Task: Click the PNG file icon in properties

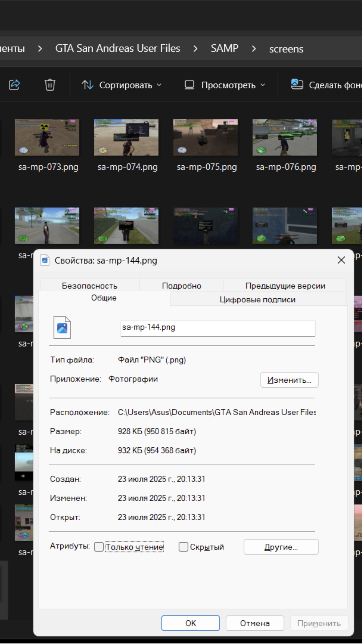Action: tap(62, 328)
